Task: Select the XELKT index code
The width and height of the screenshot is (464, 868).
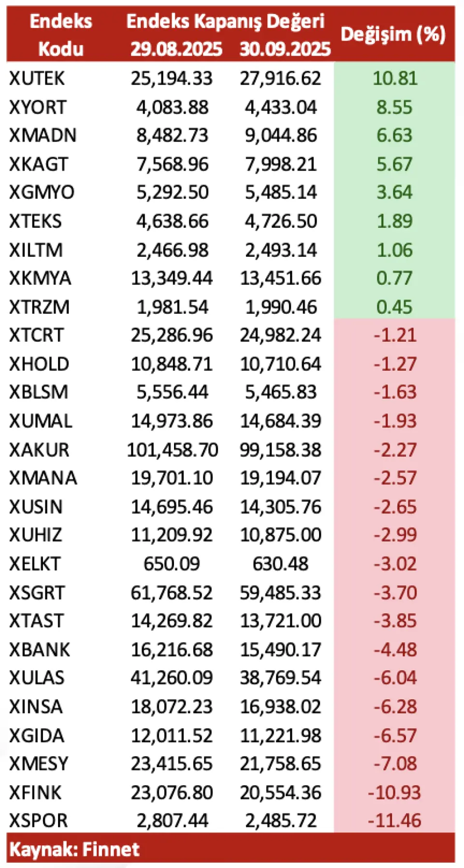Action: (x=35, y=564)
